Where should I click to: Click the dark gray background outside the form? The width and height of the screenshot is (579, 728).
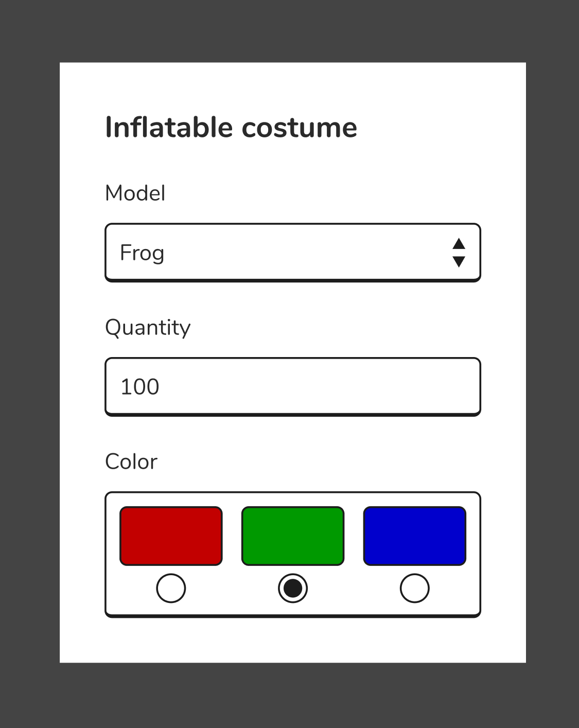pos(29,360)
